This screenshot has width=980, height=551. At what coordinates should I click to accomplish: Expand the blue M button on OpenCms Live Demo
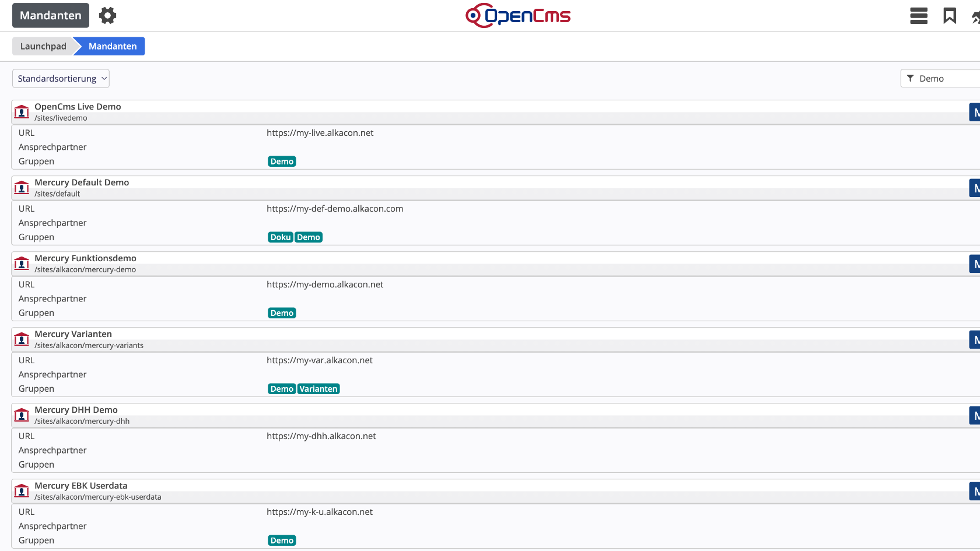coord(975,111)
